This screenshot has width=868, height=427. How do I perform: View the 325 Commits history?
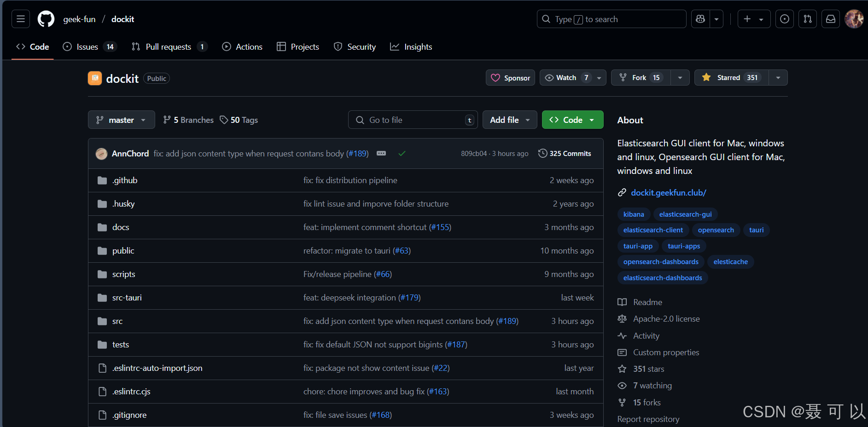[x=565, y=154]
